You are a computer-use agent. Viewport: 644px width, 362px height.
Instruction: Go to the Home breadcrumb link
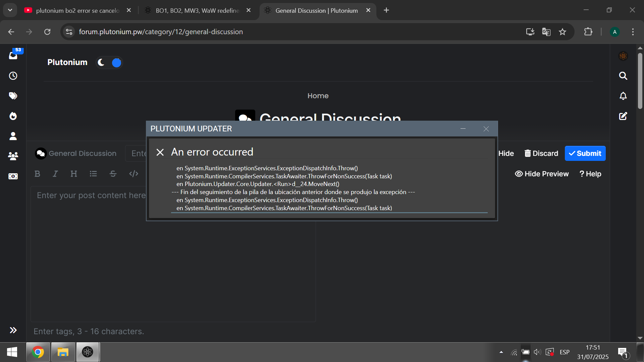coord(318,96)
